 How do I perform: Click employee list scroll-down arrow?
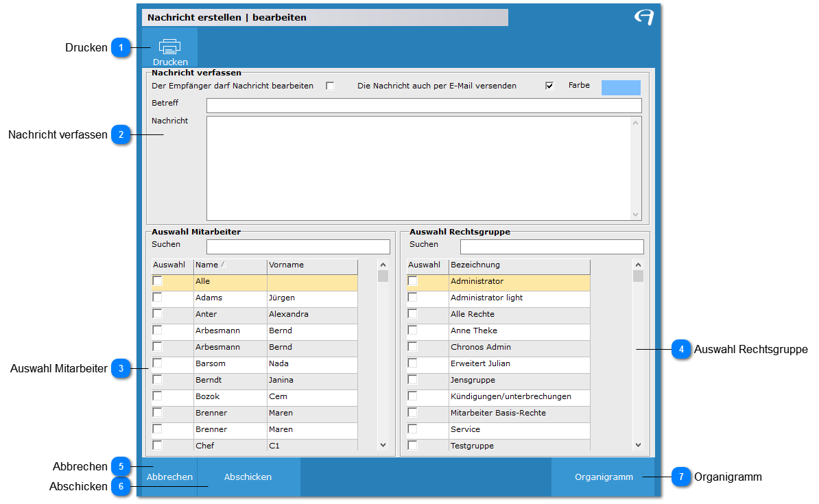(x=383, y=445)
